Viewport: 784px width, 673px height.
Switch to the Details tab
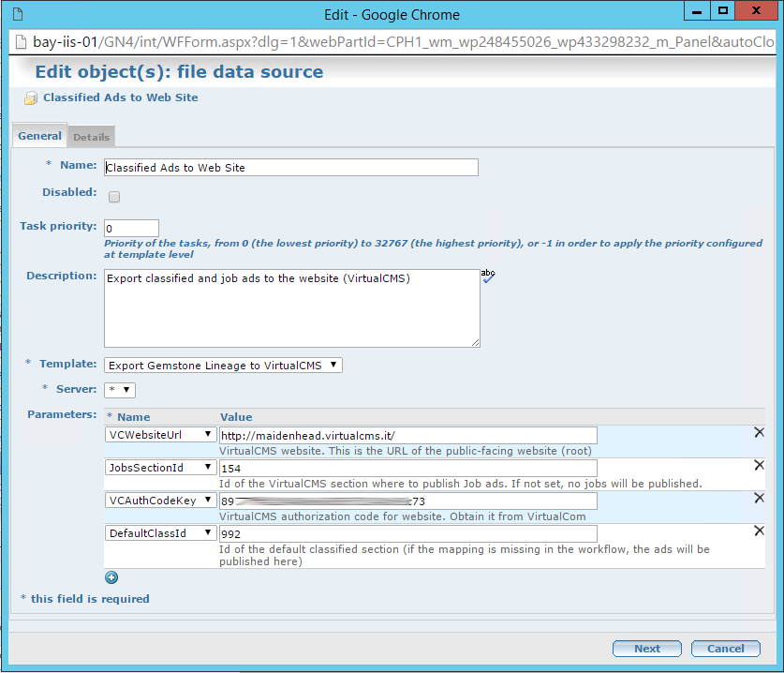(91, 137)
